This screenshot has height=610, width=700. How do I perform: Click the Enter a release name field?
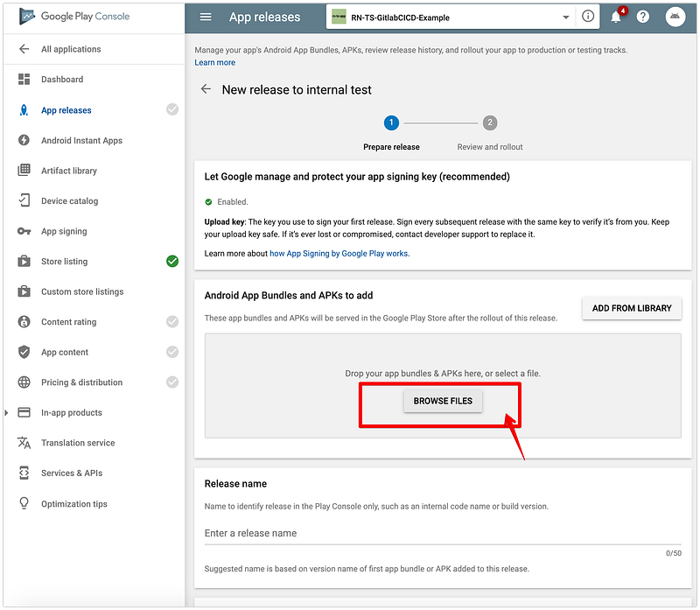(x=443, y=533)
